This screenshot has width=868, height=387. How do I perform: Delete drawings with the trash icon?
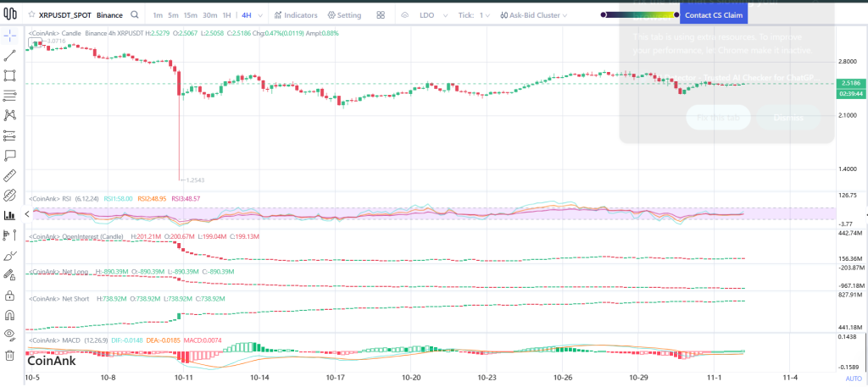coord(10,355)
